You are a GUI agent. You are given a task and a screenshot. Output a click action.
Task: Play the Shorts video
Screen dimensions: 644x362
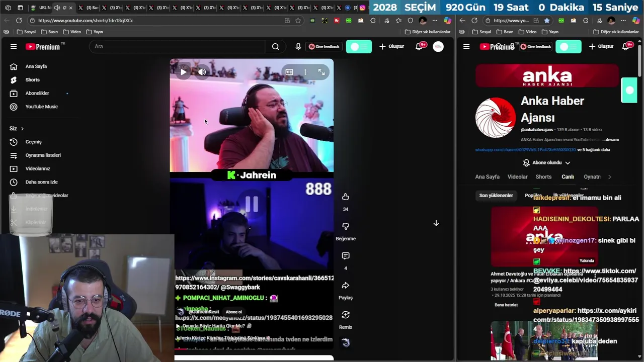pyautogui.click(x=184, y=72)
